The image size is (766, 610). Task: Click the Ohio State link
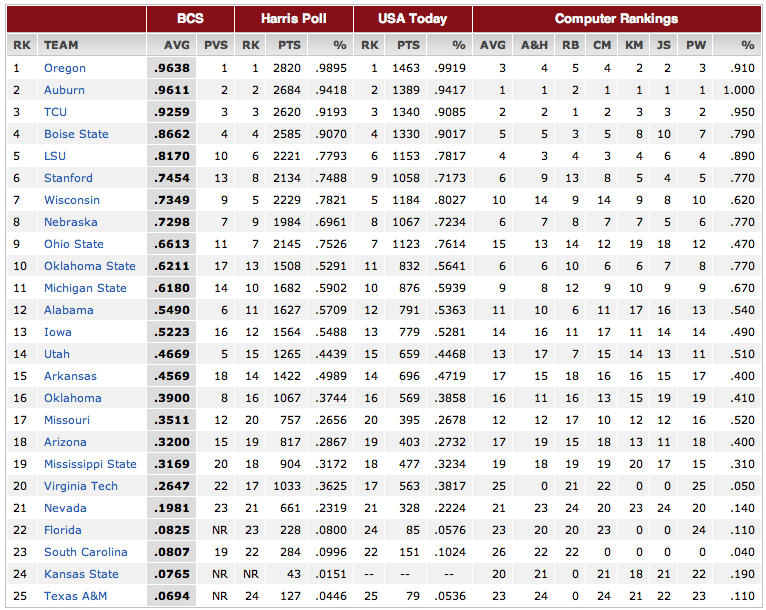[x=74, y=244]
